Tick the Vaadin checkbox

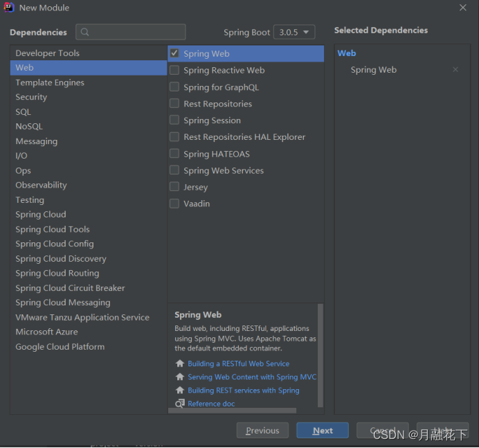pos(174,203)
